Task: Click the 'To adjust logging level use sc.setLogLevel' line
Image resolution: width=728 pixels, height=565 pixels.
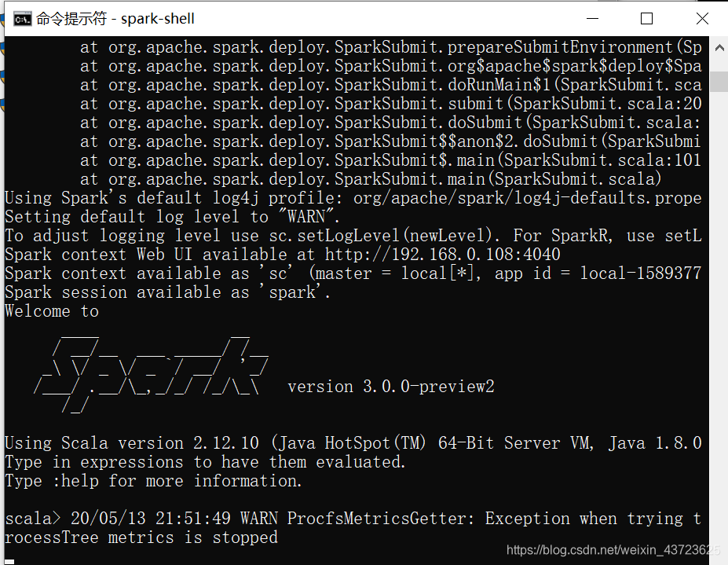Action: pos(353,236)
